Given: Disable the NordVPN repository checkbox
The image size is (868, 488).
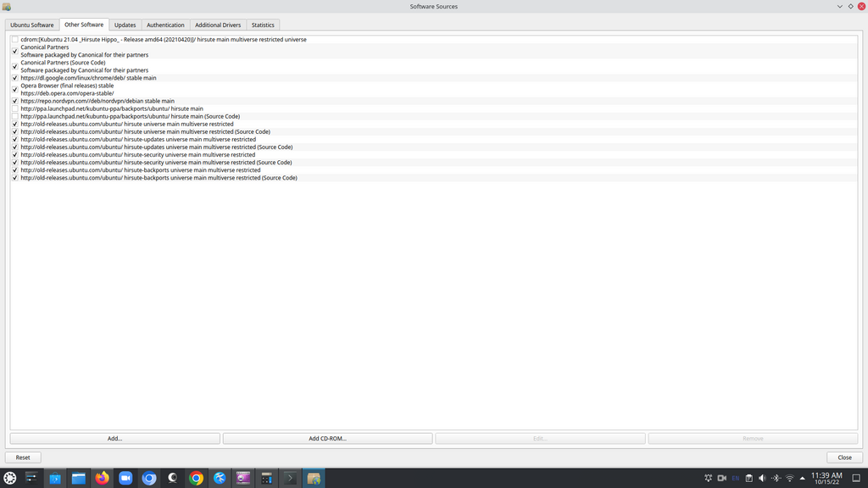Looking at the screenshot, I should pyautogui.click(x=14, y=101).
